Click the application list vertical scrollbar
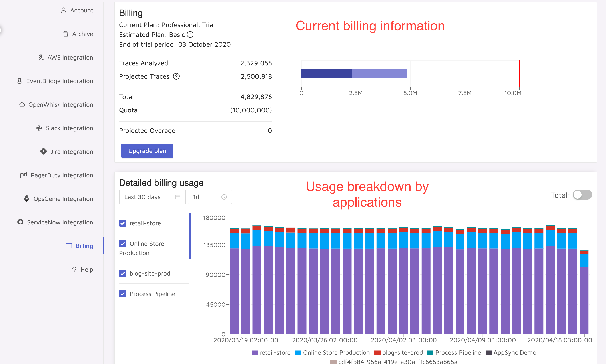Viewport: 606px width, 364px height. (190, 236)
